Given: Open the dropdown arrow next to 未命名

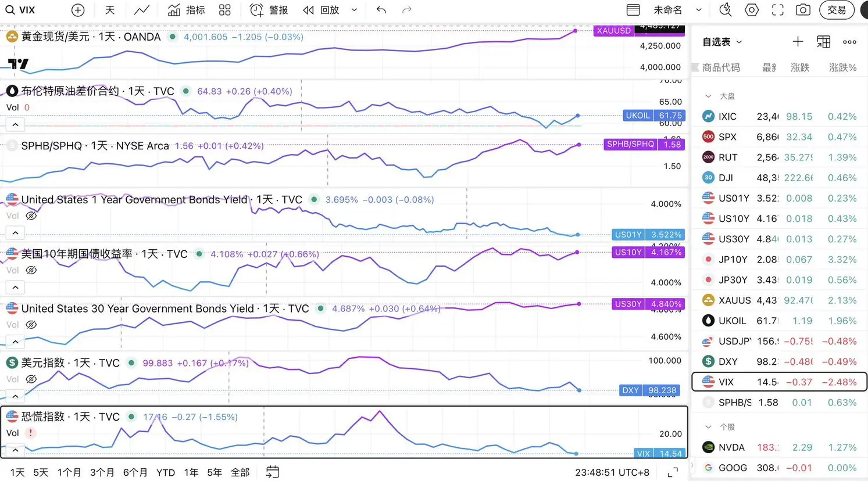Looking at the screenshot, I should click(699, 10).
